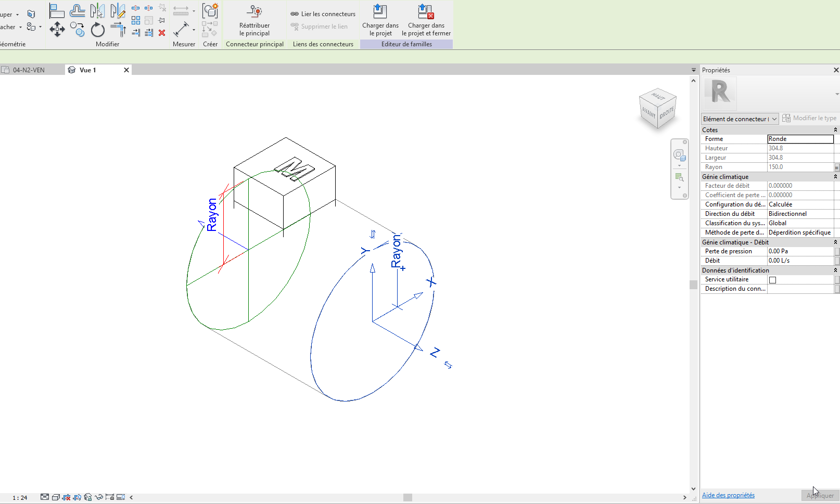The height and width of the screenshot is (504, 840).
Task: Switch to the 04-N2-VEN view tab
Action: (29, 70)
